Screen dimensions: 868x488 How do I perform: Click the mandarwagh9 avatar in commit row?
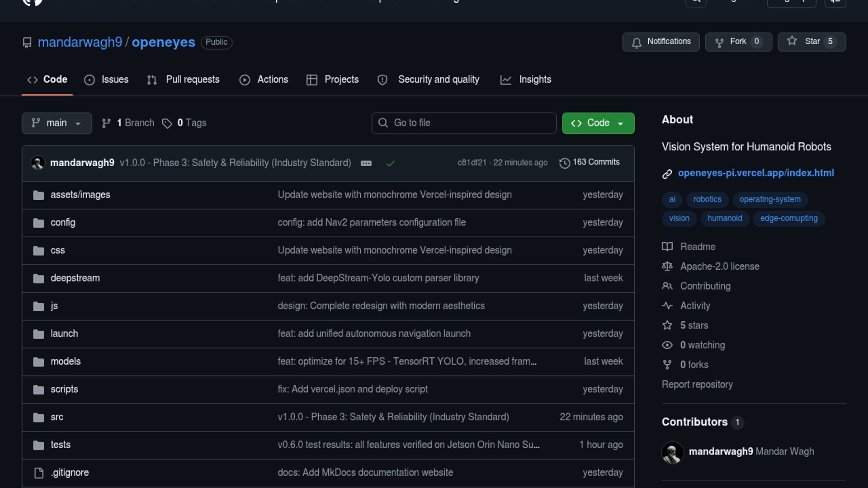pos(38,163)
